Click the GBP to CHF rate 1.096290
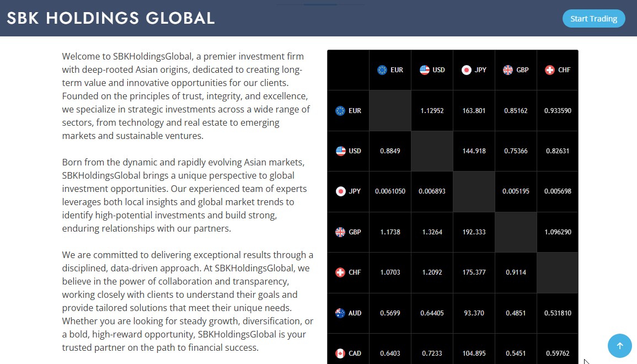Viewport: 637px width, 364px height. [x=558, y=232]
